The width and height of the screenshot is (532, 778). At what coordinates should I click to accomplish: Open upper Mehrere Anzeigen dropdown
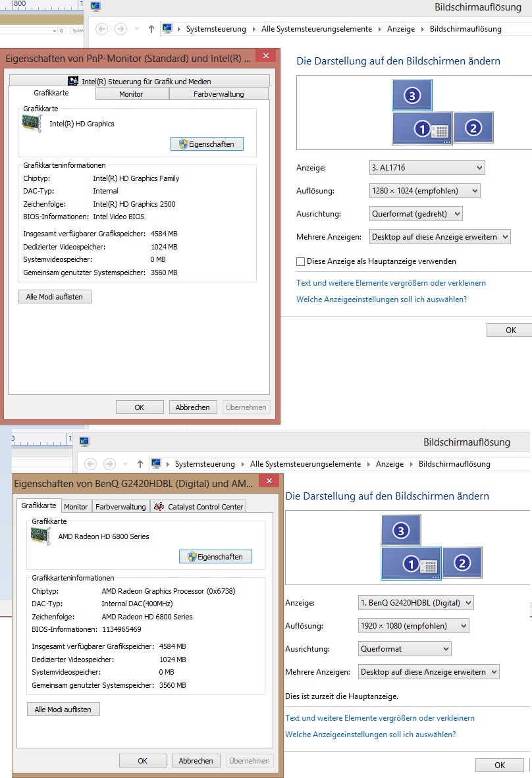click(440, 237)
